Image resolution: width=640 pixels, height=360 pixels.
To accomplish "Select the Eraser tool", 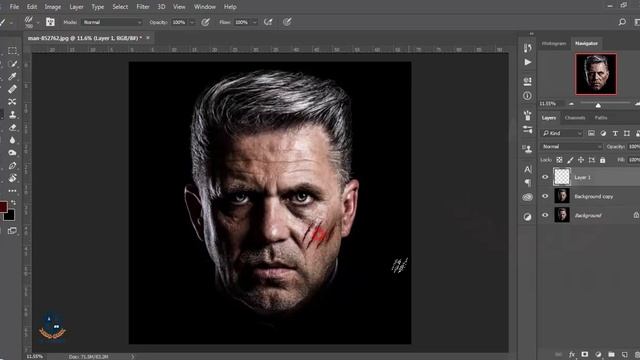I will coord(12,127).
